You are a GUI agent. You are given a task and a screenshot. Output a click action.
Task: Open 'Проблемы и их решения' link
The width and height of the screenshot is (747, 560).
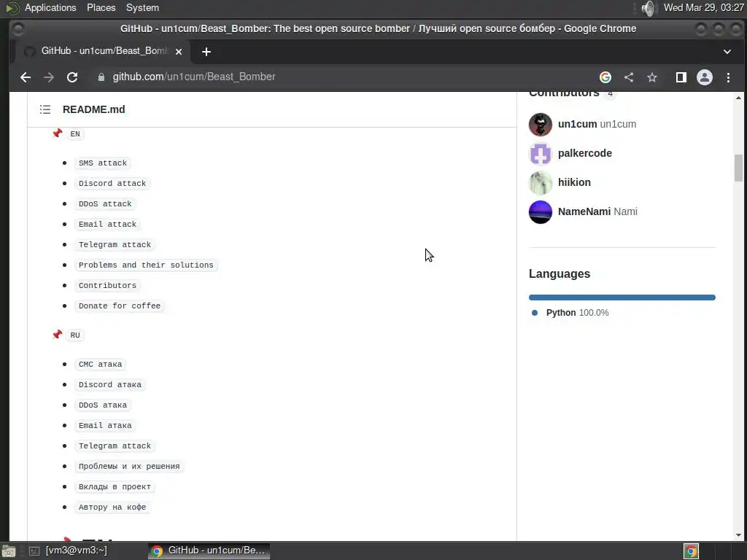click(x=129, y=467)
